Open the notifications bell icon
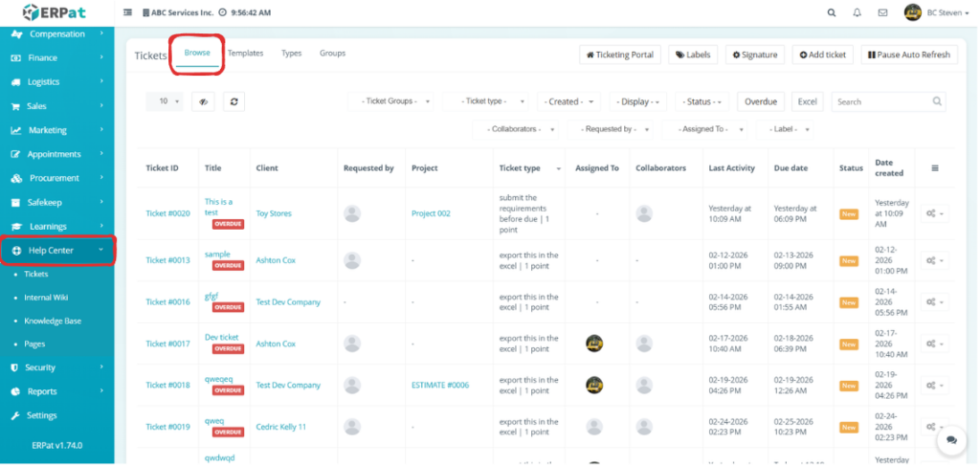The width and height of the screenshot is (980, 466). pyautogui.click(x=857, y=12)
